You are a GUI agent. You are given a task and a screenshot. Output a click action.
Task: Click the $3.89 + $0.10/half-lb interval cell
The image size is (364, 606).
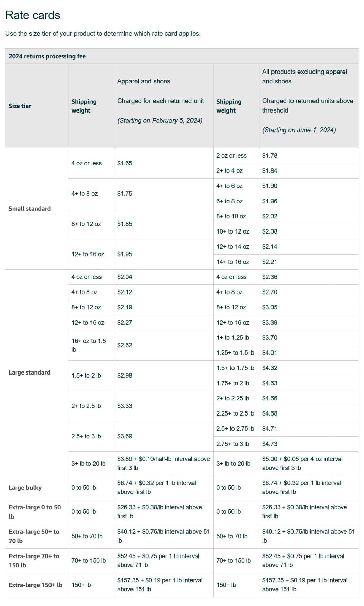(x=163, y=463)
